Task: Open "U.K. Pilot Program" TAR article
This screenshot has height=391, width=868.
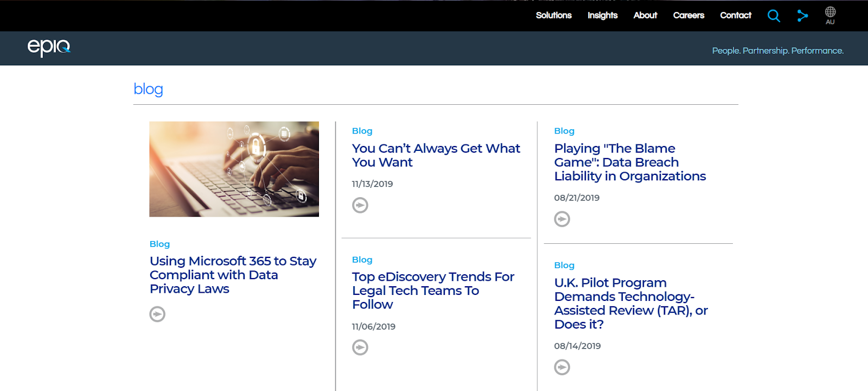Action: pos(630,304)
